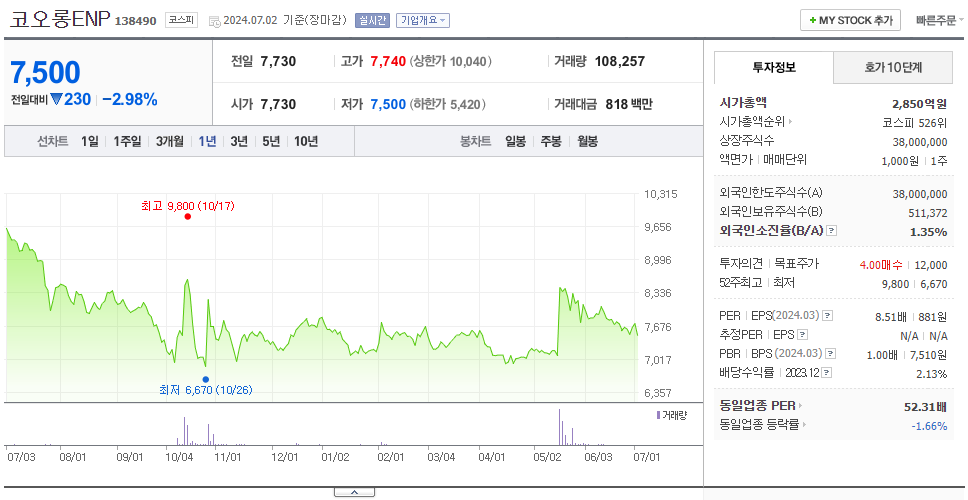Select 5년 line chart period
968x500 pixels.
(x=271, y=141)
